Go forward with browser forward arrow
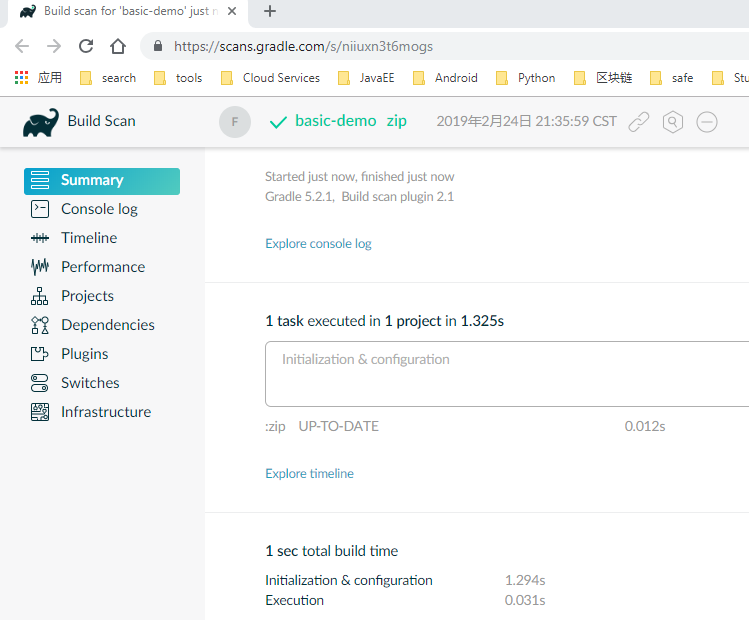Image resolution: width=749 pixels, height=620 pixels. [x=54, y=46]
